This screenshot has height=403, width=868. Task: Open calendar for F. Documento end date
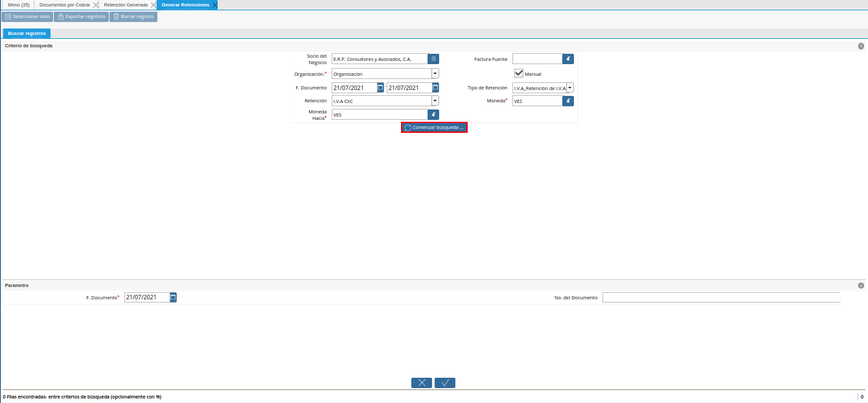pyautogui.click(x=436, y=87)
